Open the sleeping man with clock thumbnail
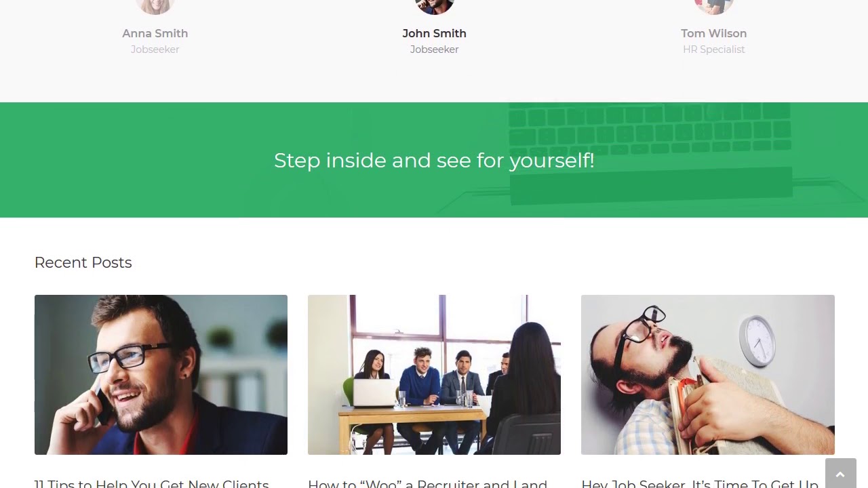The height and width of the screenshot is (488, 868). point(708,375)
